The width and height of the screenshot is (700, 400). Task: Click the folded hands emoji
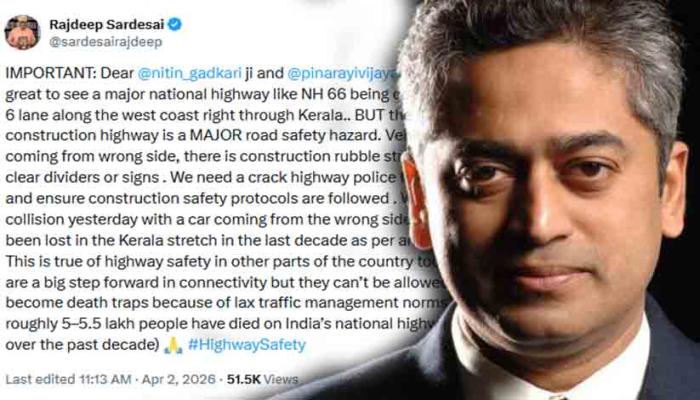click(173, 346)
